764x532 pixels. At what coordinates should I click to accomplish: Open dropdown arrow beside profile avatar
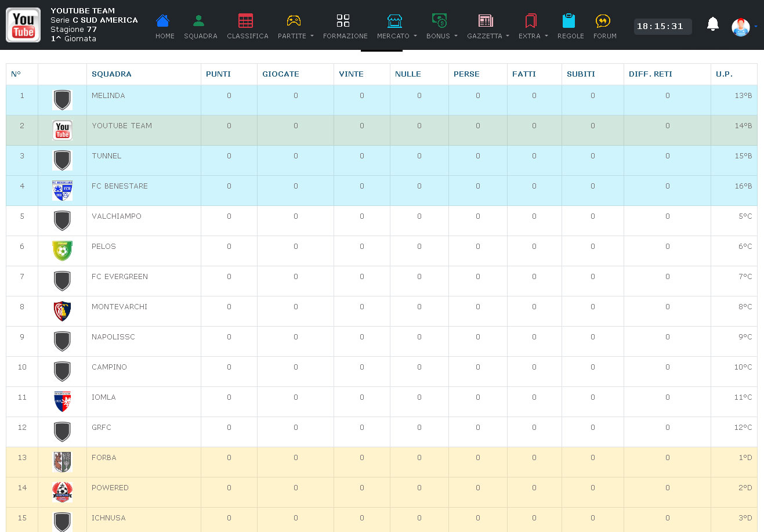(x=756, y=27)
